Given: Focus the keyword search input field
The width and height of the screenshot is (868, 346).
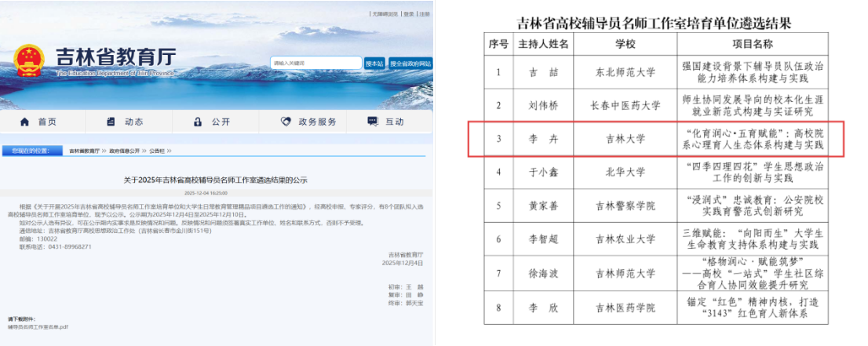Looking at the screenshot, I should [315, 63].
